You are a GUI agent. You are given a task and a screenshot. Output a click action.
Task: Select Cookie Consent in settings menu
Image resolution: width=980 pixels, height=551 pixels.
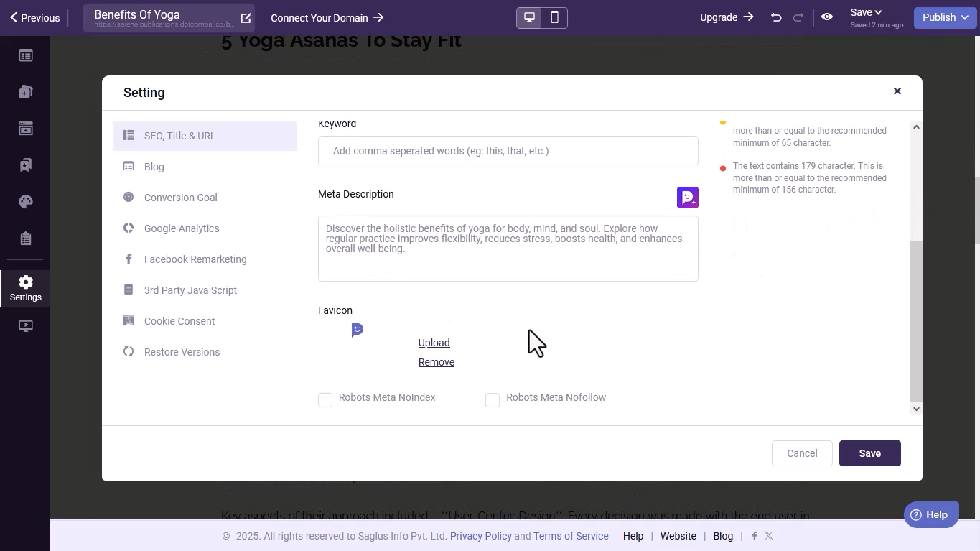tap(179, 321)
